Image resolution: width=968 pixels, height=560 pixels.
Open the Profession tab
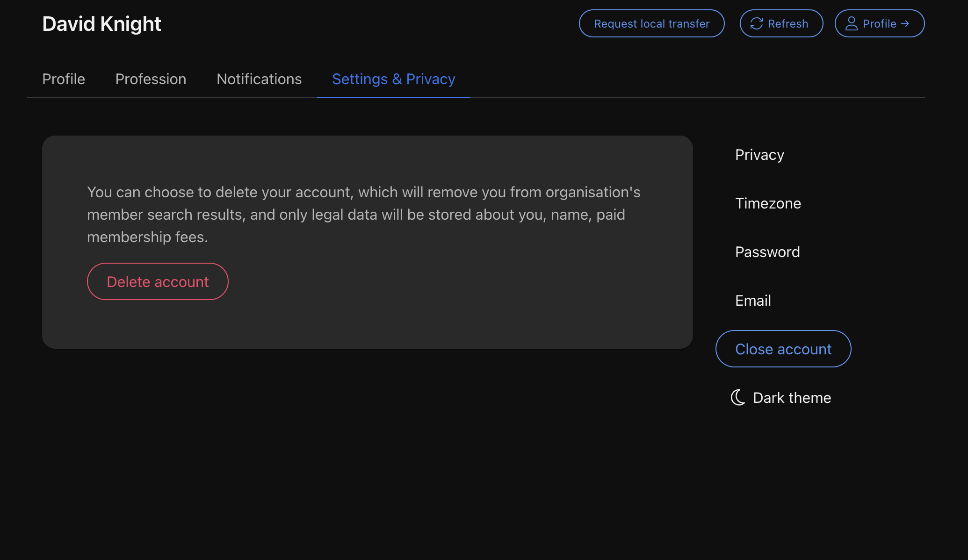click(x=151, y=79)
